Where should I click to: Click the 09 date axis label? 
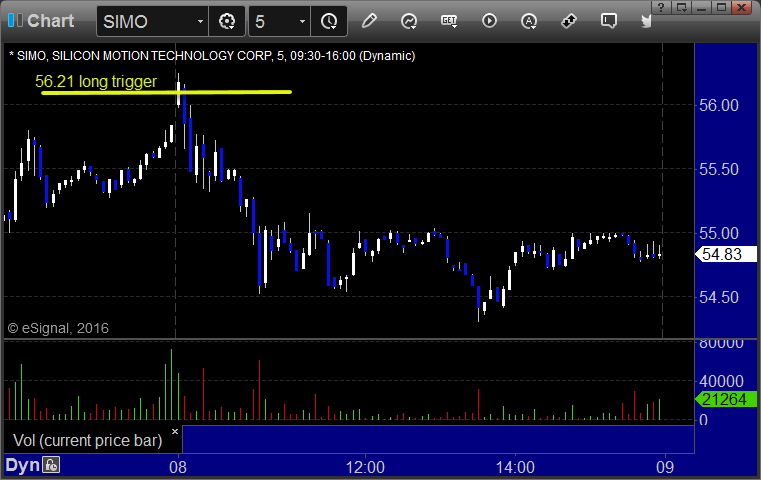[665, 467]
